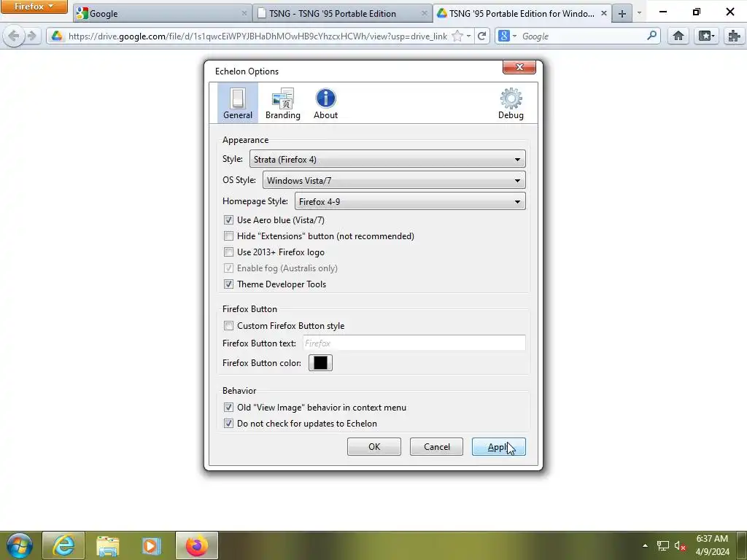Screen dimensions: 747x560
Task: Show hidden tray icons arrow
Action: coord(645,545)
